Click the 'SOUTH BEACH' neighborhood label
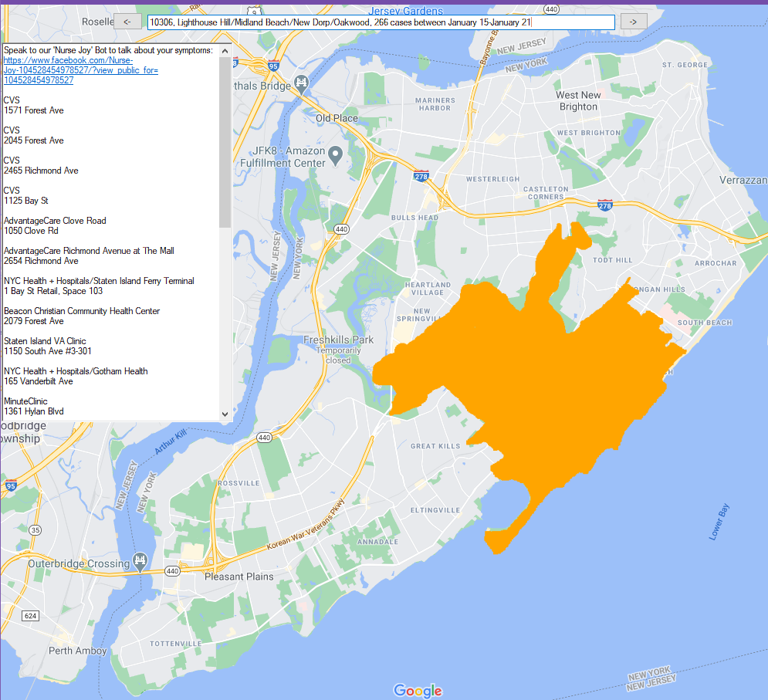The width and height of the screenshot is (768, 700). 705,323
